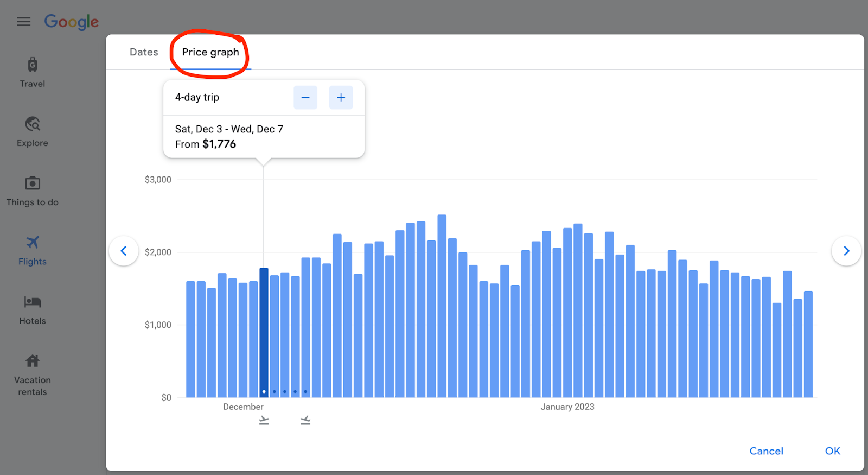Show later dates with right arrow
Screen dimensions: 868x475
point(846,251)
